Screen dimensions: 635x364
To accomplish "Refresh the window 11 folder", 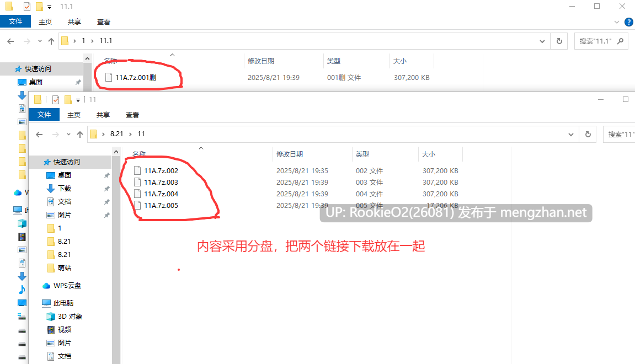I will click(588, 135).
